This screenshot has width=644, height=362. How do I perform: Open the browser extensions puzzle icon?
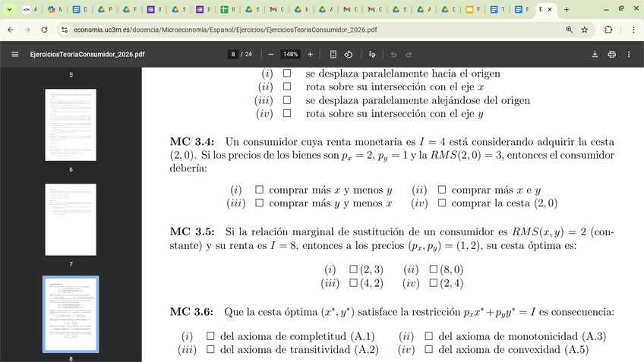[608, 30]
